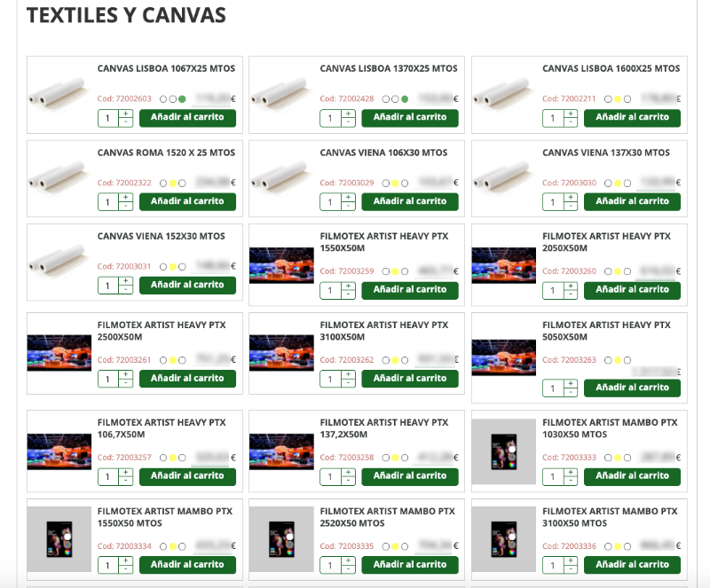Click the Filmotex Artist Mambo PTX 1030x50 thumbnail

pyautogui.click(x=504, y=451)
